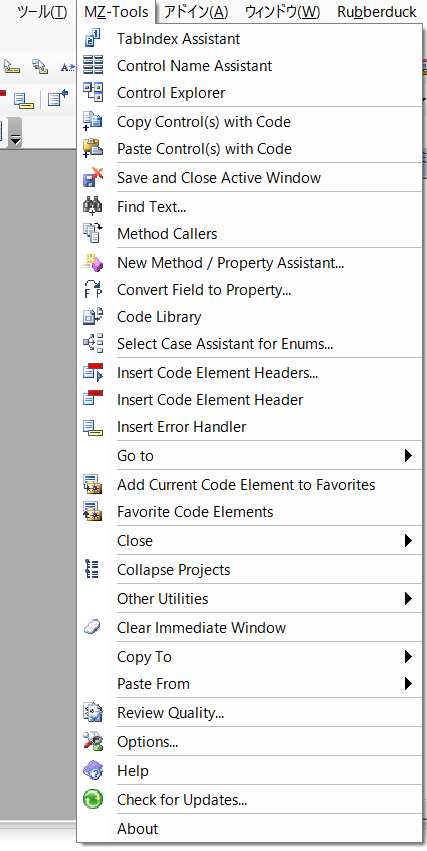Click the Review Quality icon
Image resolution: width=427 pixels, height=851 pixels.
93,713
